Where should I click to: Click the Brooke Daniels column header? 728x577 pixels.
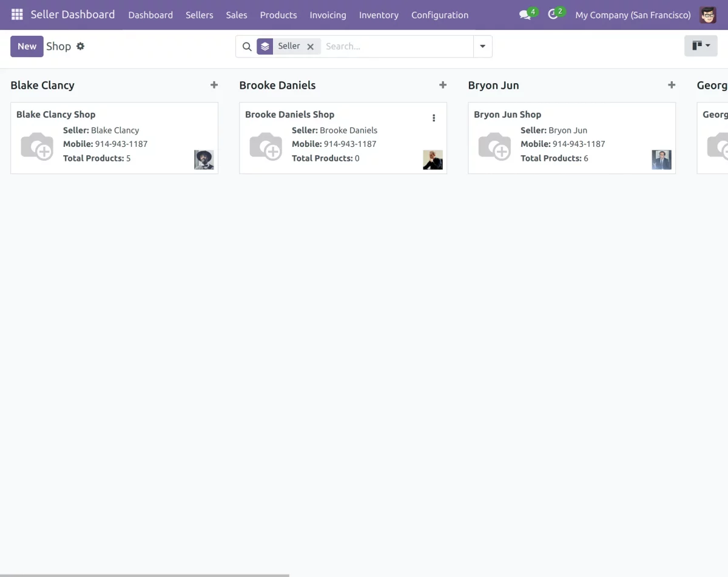277,86
